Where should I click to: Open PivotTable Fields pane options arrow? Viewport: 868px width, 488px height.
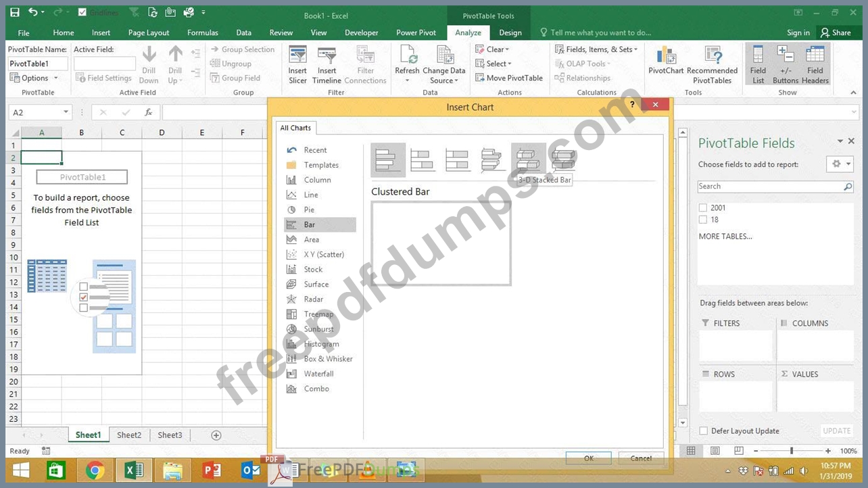pyautogui.click(x=840, y=141)
